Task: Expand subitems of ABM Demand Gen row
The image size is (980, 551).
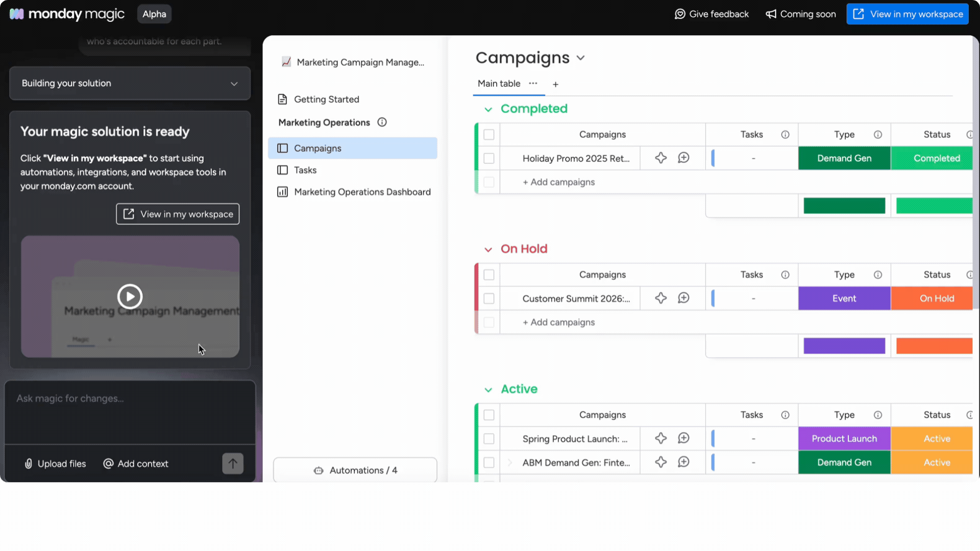Action: (509, 463)
